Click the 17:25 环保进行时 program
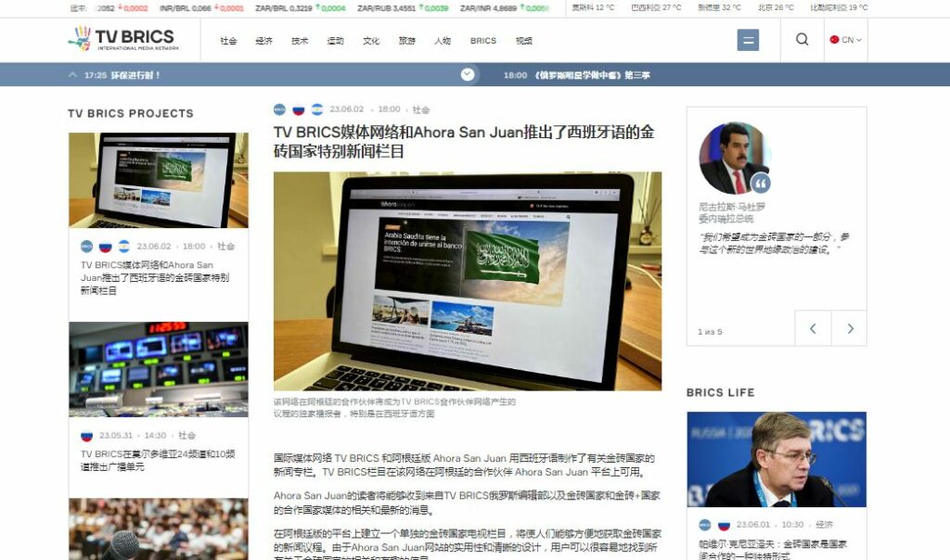Image resolution: width=950 pixels, height=560 pixels. pos(122,75)
